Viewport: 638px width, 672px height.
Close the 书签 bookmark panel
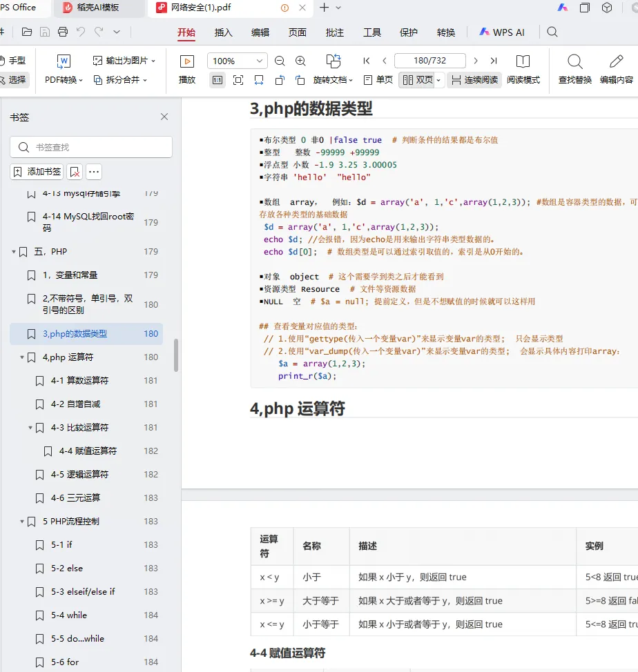[164, 117]
